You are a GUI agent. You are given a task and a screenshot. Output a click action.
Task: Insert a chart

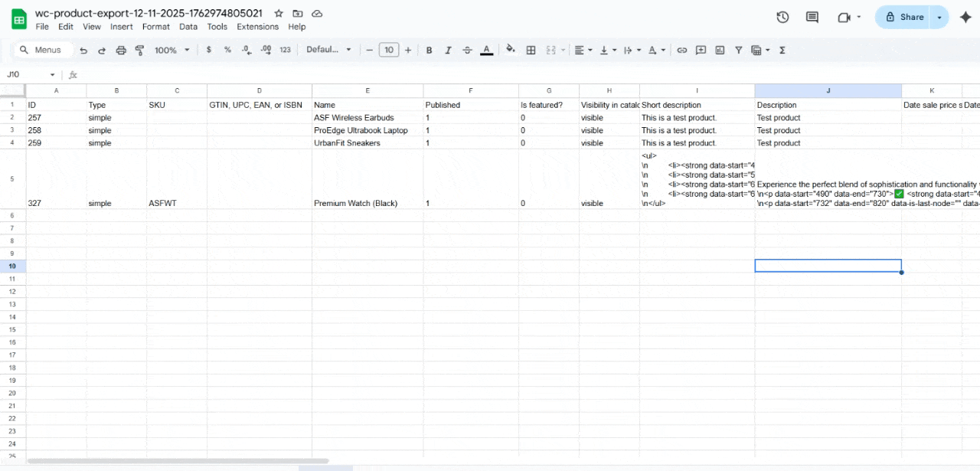coord(720,50)
